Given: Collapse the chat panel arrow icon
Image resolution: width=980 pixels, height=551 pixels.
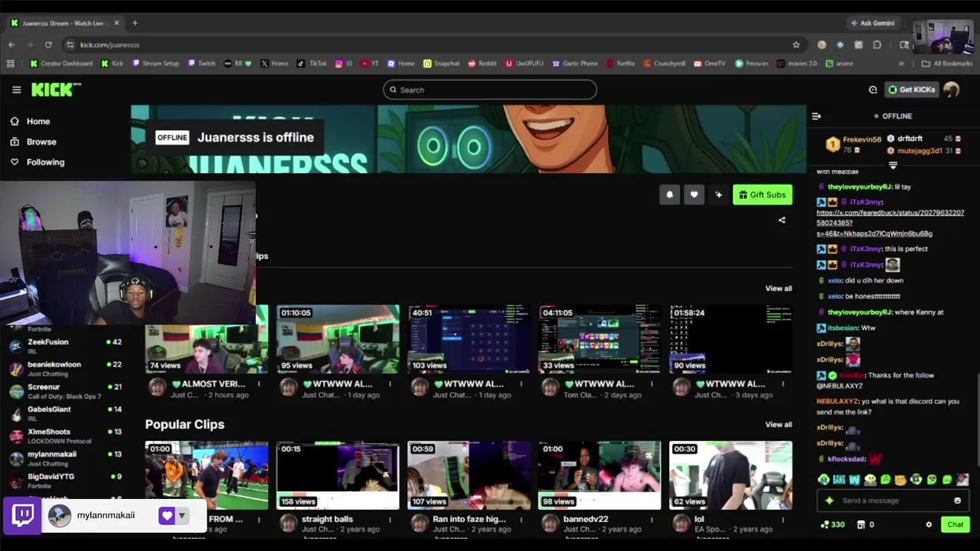Looking at the screenshot, I should [x=816, y=116].
